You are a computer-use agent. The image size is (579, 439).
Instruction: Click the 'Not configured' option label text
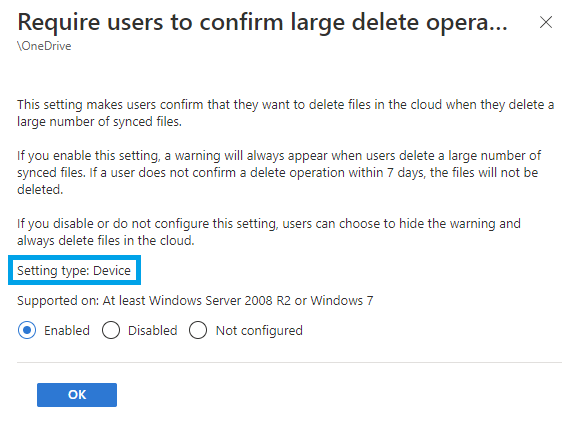point(259,331)
